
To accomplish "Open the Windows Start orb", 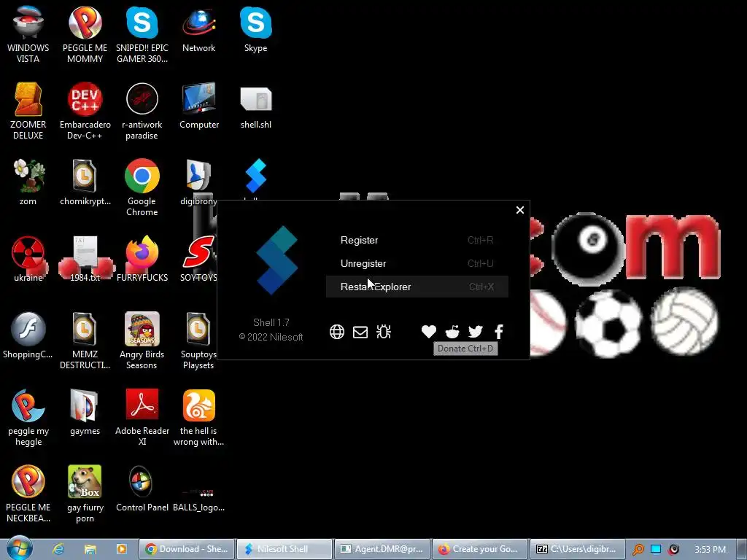I will tap(19, 548).
